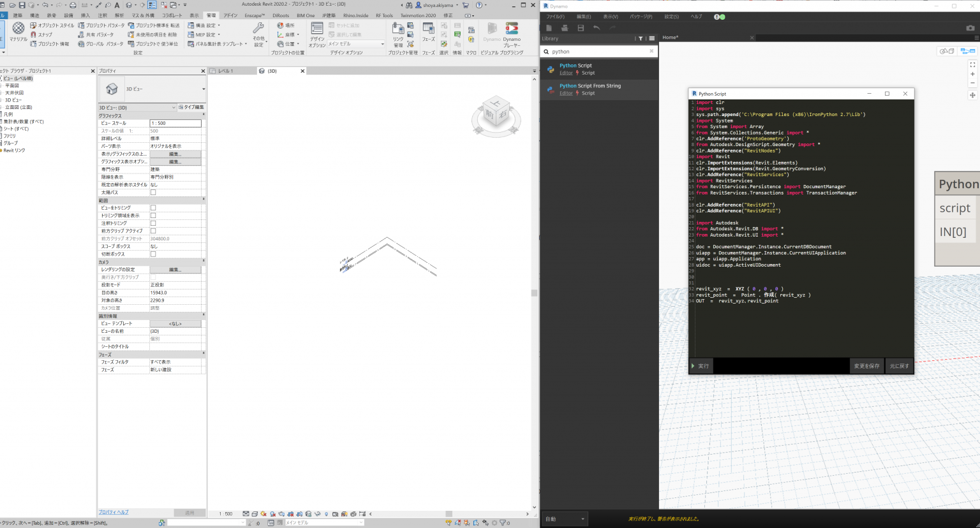Run the Python script with 実行
The image size is (980, 528).
[701, 365]
